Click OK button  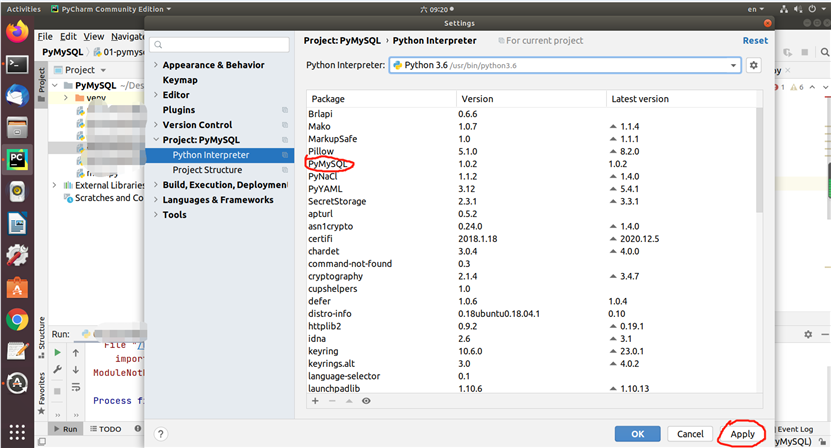click(638, 434)
